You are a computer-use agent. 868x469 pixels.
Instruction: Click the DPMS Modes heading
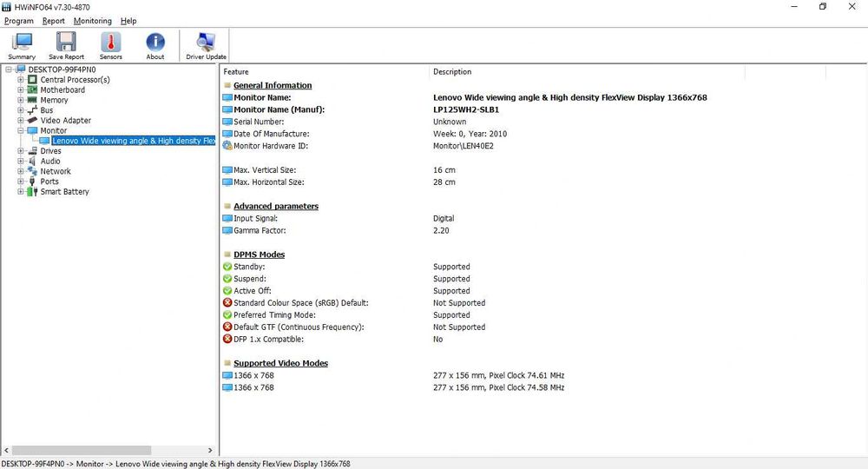[x=259, y=254]
